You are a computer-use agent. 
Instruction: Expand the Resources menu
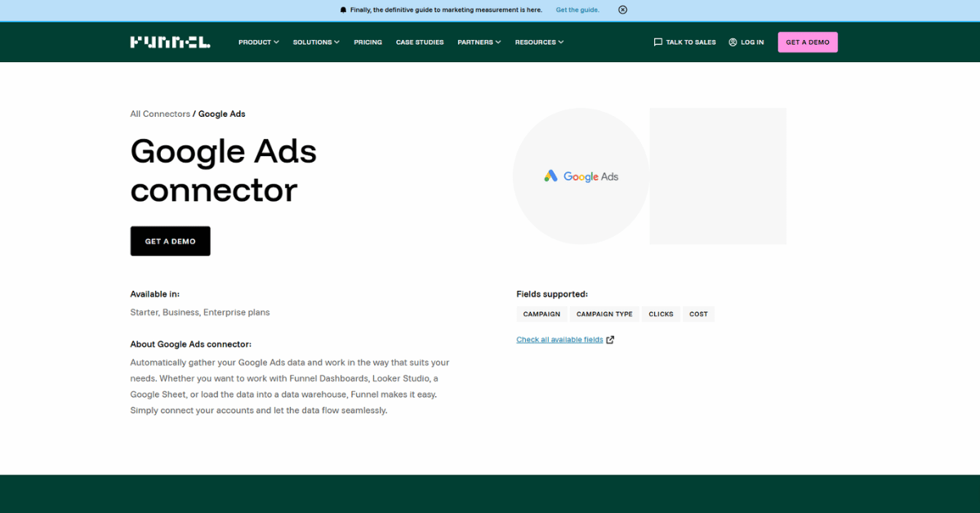539,42
